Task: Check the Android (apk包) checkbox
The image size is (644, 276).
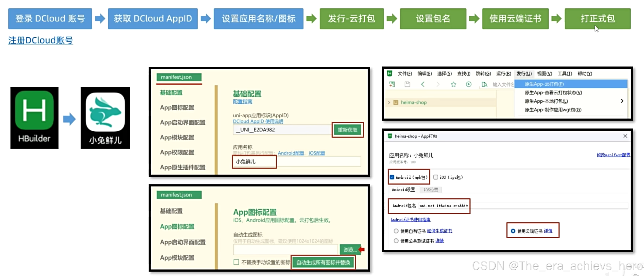Action: pos(392,177)
